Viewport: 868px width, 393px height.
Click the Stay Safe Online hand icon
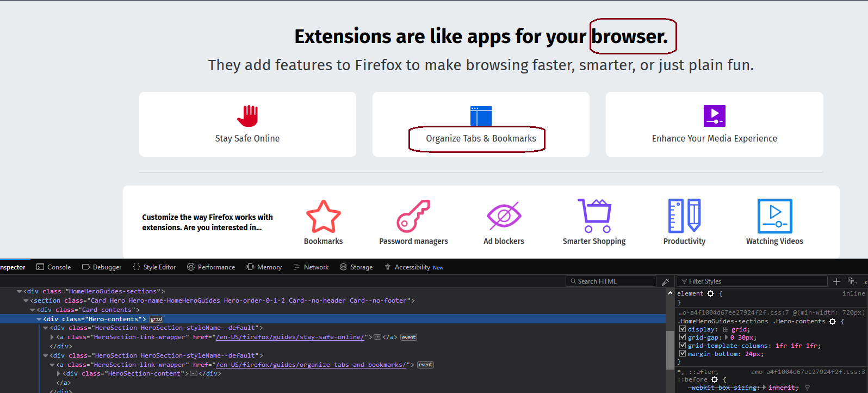[x=247, y=115]
